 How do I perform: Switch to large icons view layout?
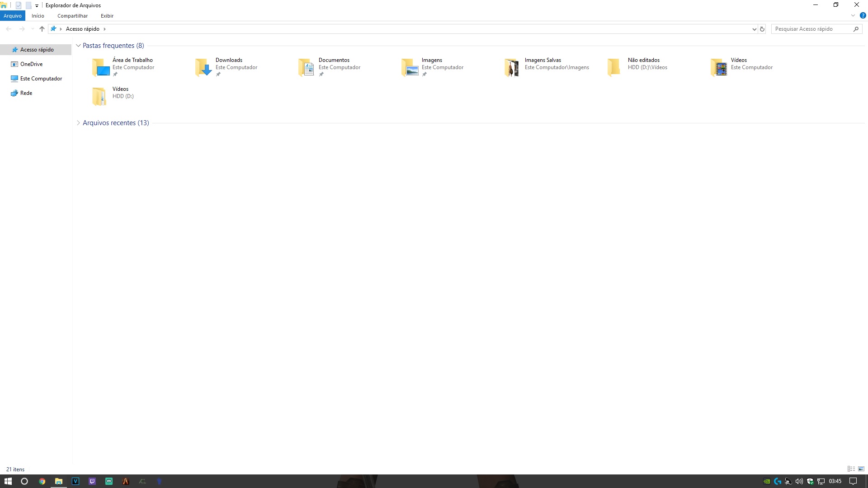pos(861,469)
